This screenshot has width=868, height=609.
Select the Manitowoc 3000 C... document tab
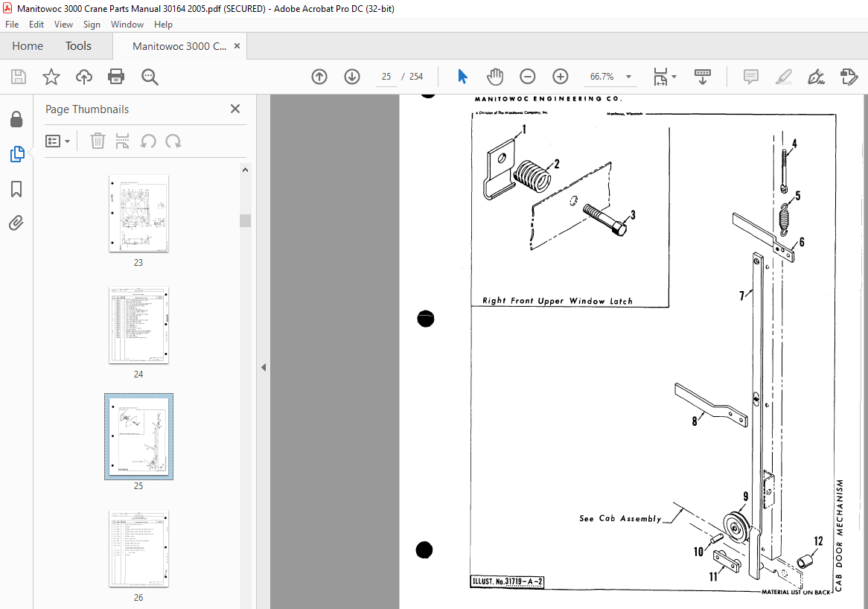point(179,46)
